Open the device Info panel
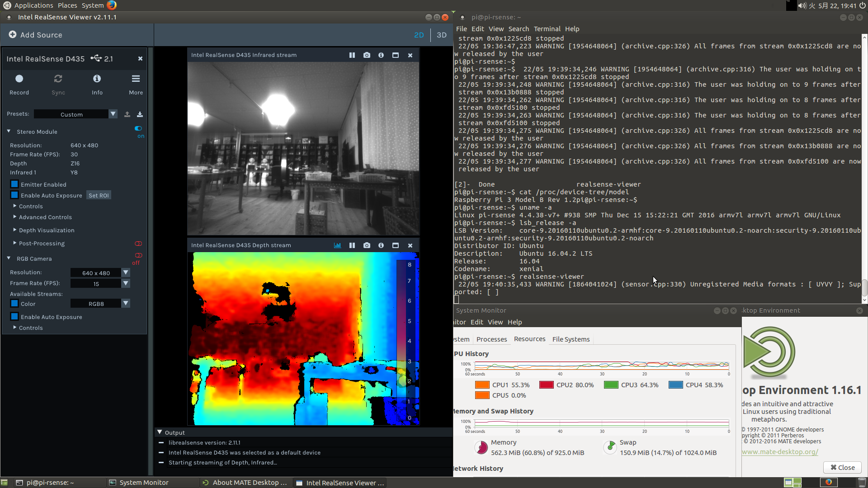The image size is (868, 488). click(x=97, y=79)
